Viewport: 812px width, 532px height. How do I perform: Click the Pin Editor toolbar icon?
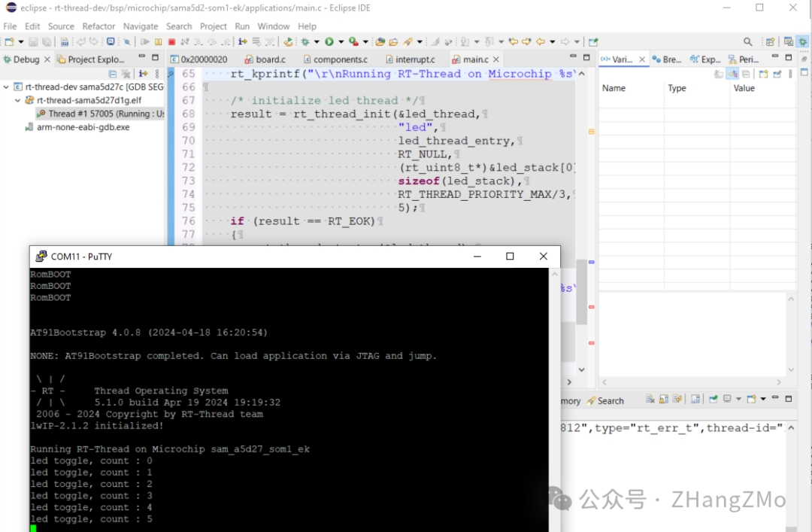(593, 42)
